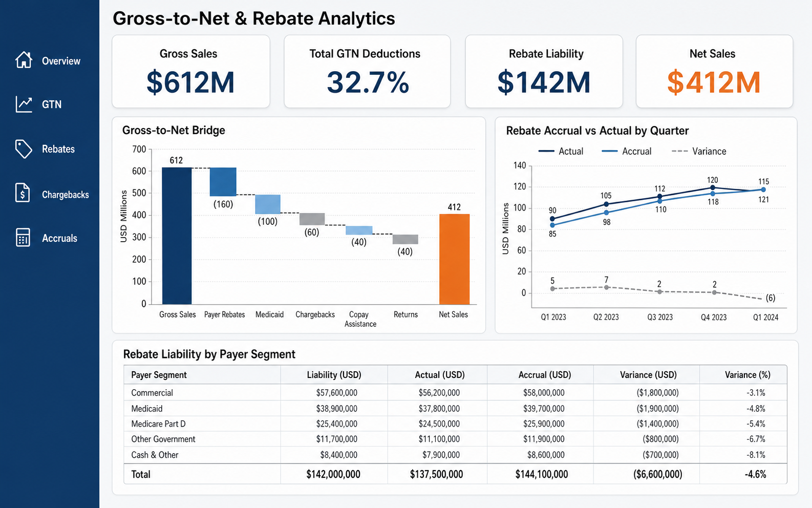
Task: Navigate to Chargebacks
Action: [x=66, y=195]
